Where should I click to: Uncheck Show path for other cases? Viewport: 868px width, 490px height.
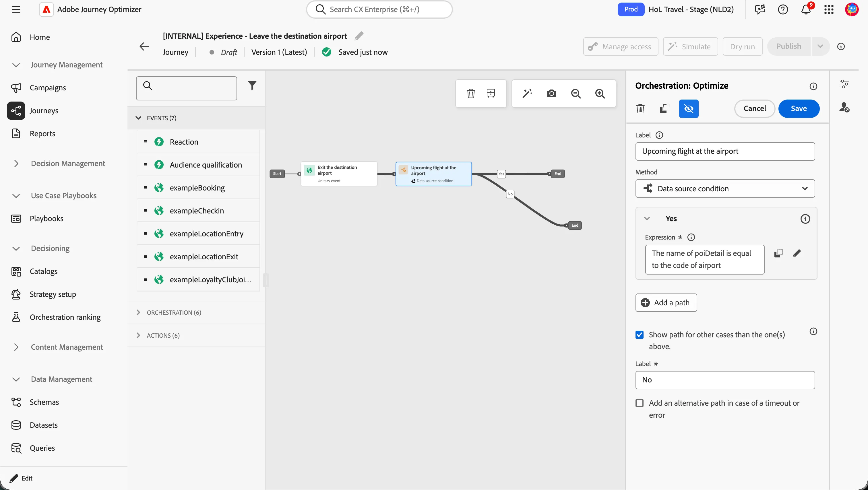coord(639,335)
